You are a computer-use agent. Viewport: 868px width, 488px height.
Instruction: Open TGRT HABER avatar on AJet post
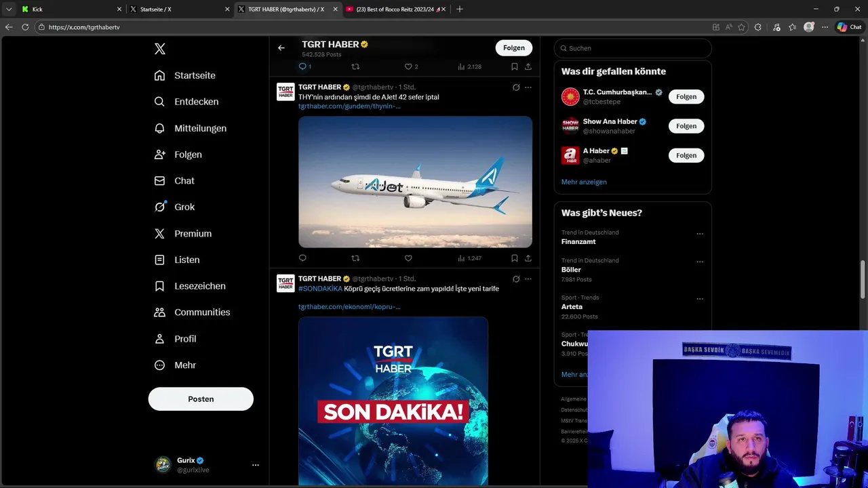(285, 91)
